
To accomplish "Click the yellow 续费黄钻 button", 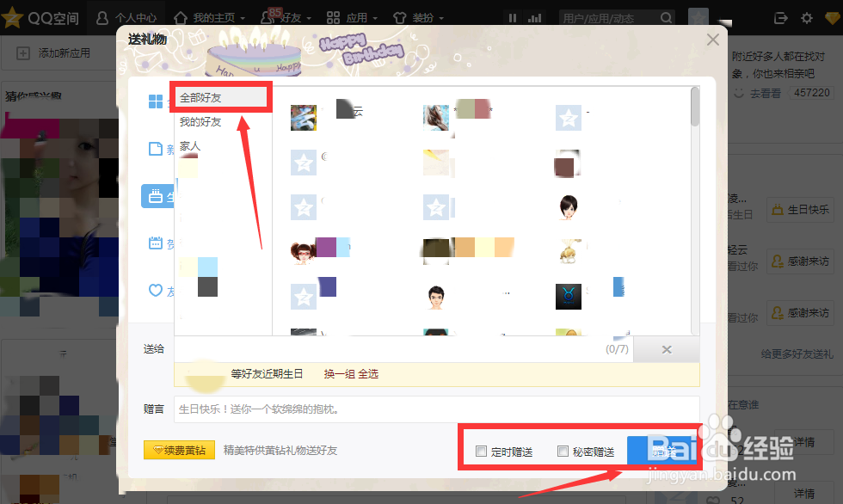I will pyautogui.click(x=179, y=450).
